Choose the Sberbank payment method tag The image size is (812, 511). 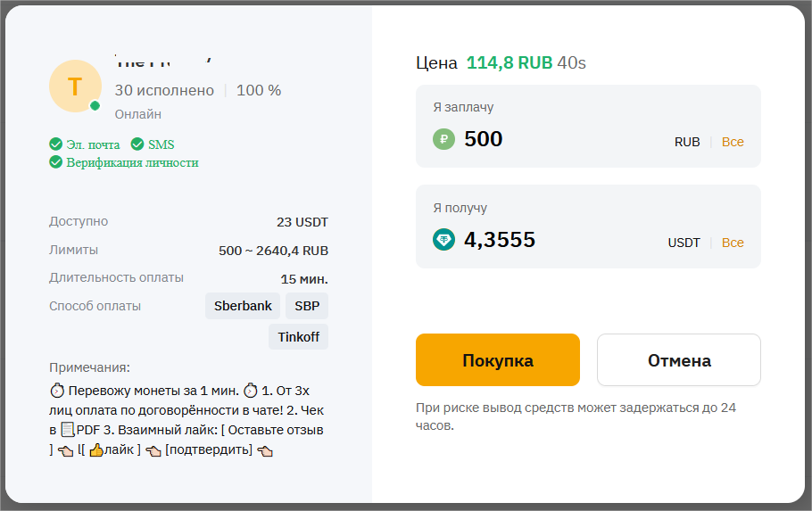click(x=243, y=306)
